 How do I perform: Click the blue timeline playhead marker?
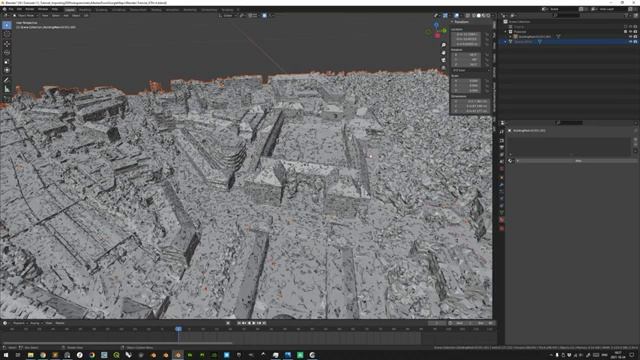point(178,329)
